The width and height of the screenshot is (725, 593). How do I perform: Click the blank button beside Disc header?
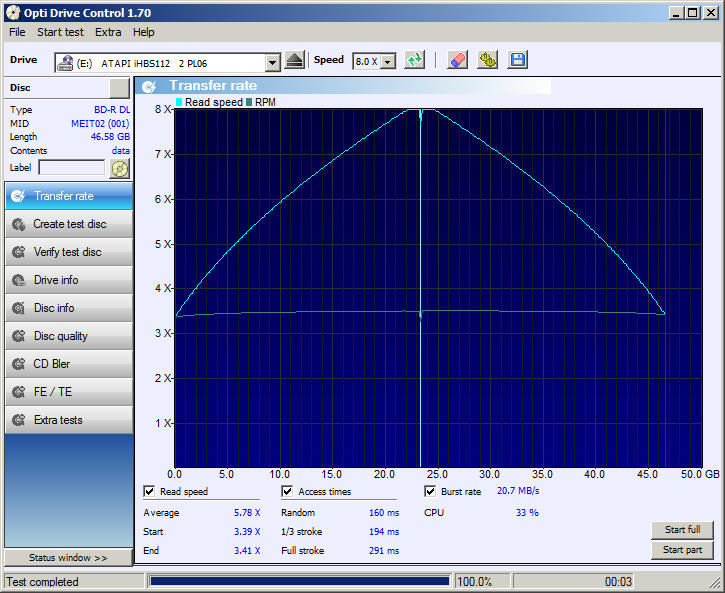(x=120, y=88)
